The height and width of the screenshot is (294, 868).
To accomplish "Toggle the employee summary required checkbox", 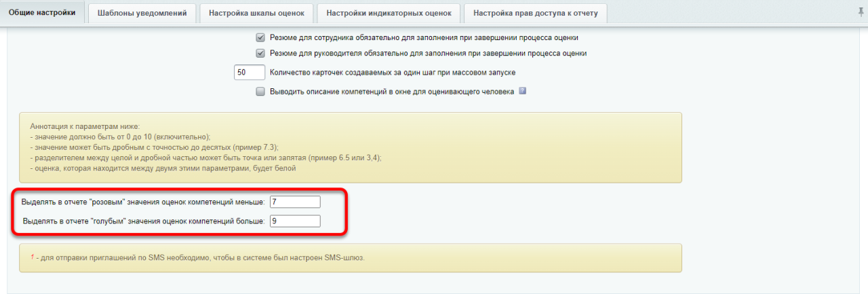I will (x=260, y=37).
